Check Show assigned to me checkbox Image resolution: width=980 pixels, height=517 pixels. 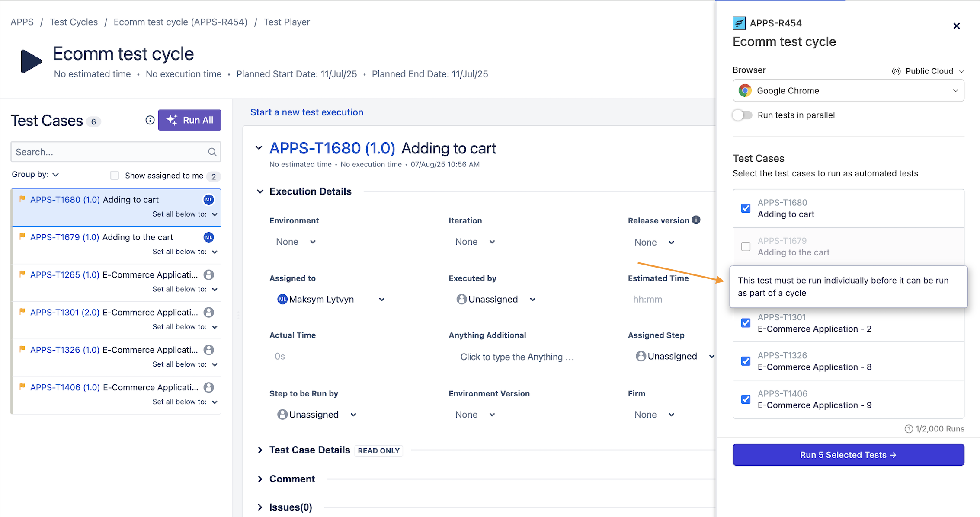115,176
